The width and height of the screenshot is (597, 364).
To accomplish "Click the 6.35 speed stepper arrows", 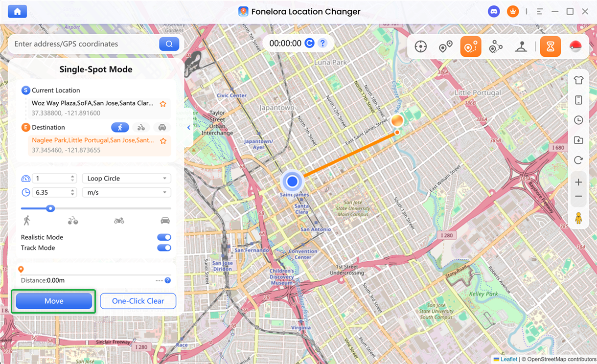I will (x=73, y=192).
